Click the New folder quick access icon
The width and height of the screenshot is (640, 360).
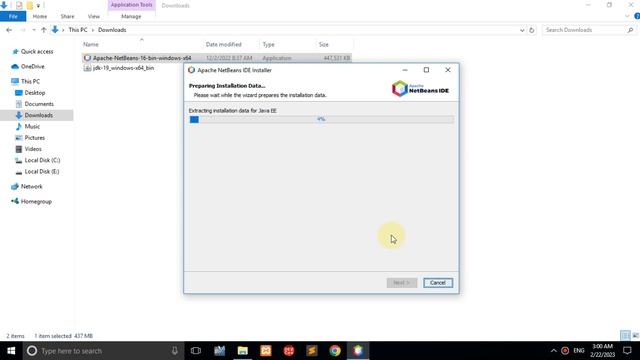[29, 5]
